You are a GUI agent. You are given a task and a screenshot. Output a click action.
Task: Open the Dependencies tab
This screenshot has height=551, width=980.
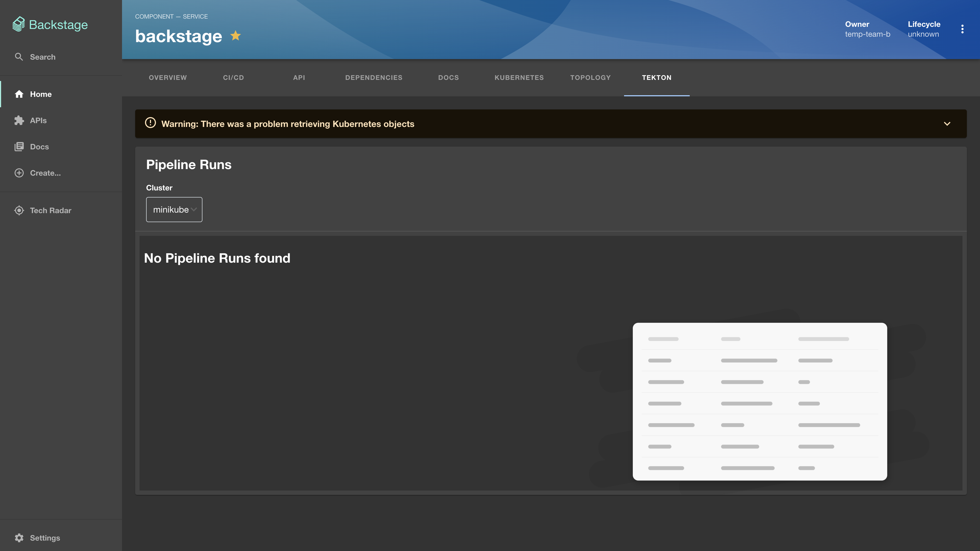pos(373,78)
